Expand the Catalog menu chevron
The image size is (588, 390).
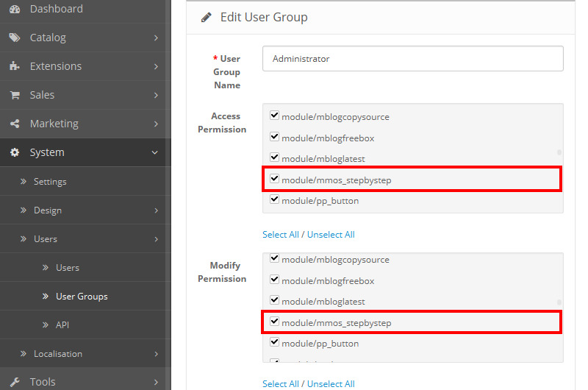[x=156, y=38]
